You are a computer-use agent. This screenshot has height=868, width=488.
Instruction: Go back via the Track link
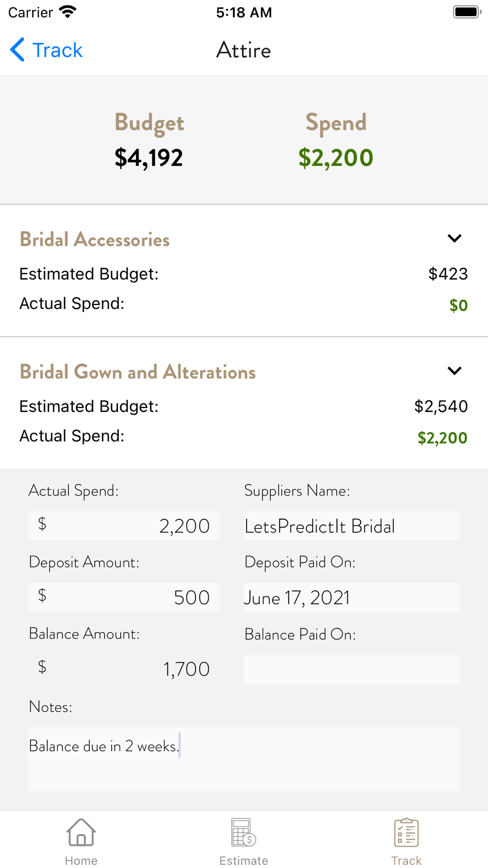57,50
